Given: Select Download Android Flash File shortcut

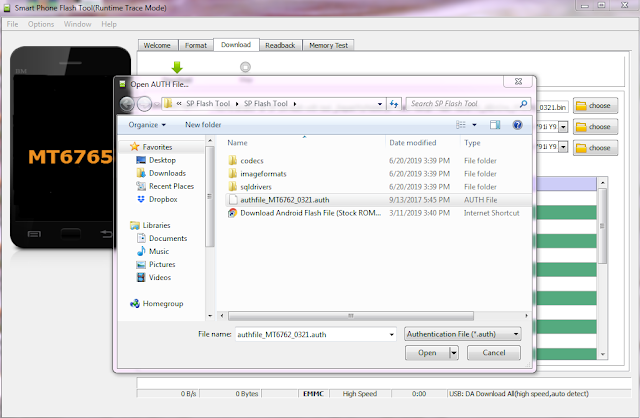Looking at the screenshot, I should click(310, 213).
